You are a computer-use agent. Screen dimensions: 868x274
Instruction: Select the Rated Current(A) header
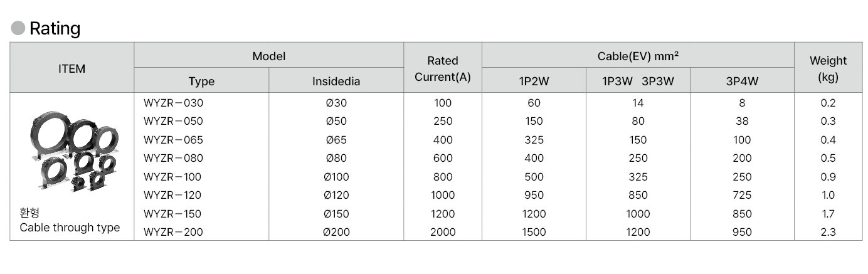point(443,68)
